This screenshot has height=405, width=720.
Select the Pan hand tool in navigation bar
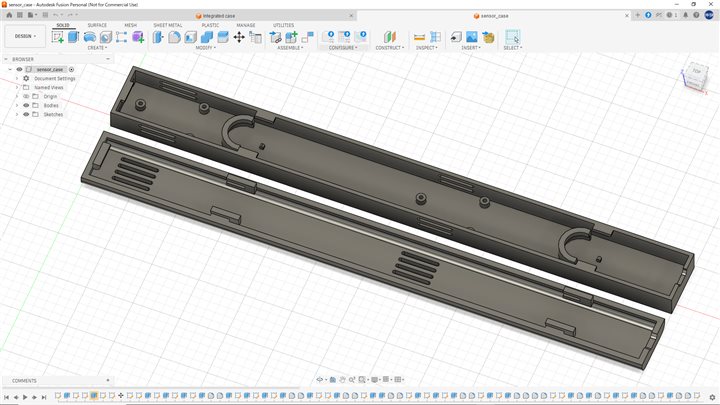pyautogui.click(x=342, y=379)
